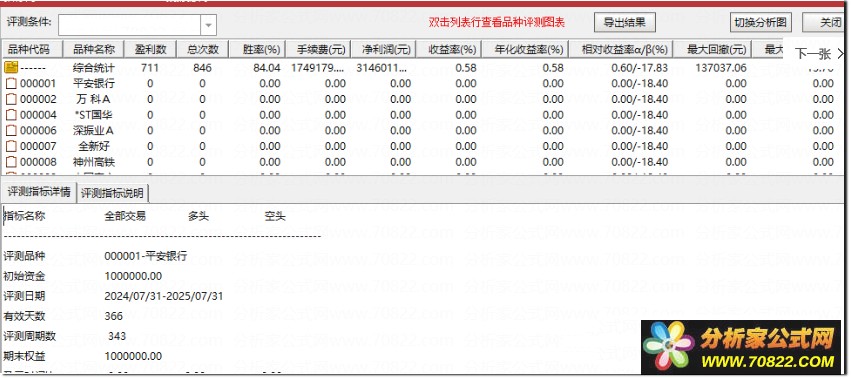The image size is (851, 378).
Task: Click the icon beside code 000002
Action: 11,99
